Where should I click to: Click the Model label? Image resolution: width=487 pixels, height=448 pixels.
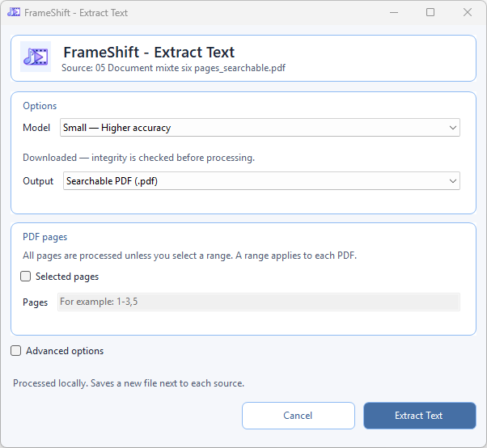pos(36,128)
